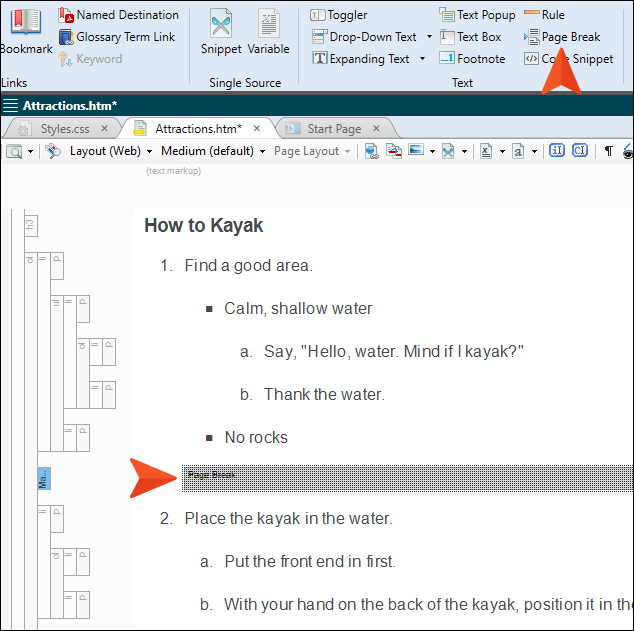
Task: Click Glossary Term Link
Action: pyautogui.click(x=116, y=37)
